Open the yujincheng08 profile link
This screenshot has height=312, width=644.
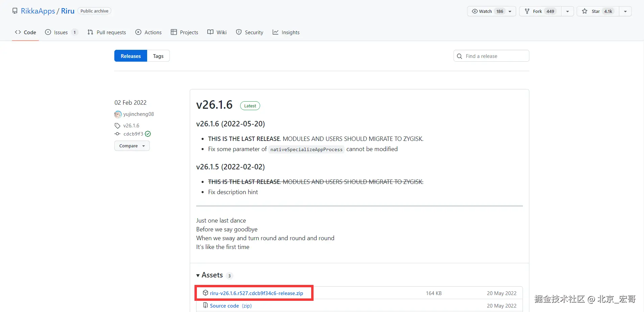139,114
